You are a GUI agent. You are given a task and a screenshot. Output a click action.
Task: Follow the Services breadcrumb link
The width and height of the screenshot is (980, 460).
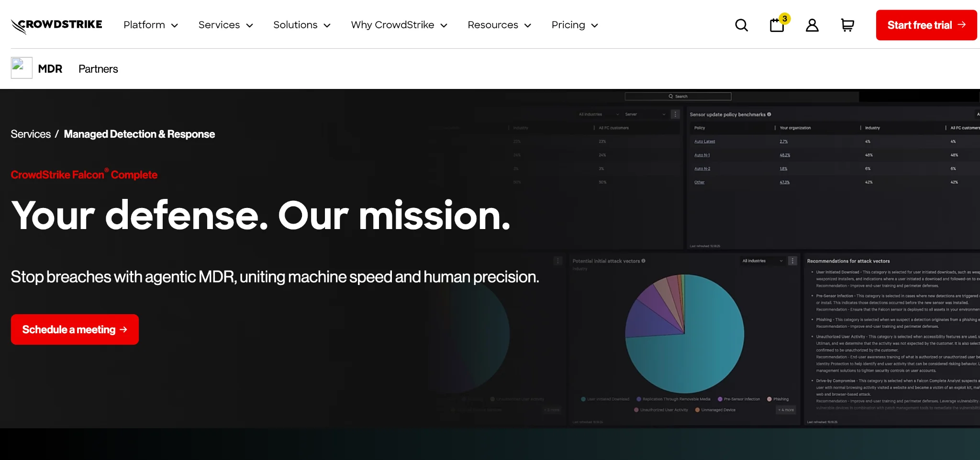click(31, 134)
